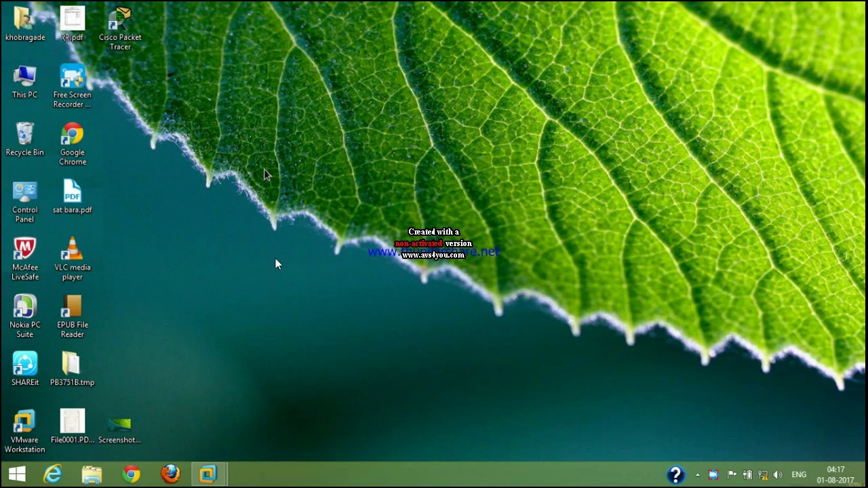Open the Action Center flag icon
The height and width of the screenshot is (488, 868).
(x=732, y=475)
